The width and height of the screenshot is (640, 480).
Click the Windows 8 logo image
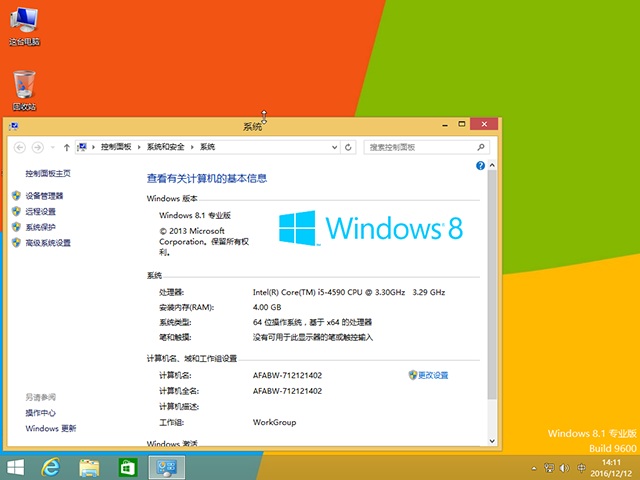(371, 228)
